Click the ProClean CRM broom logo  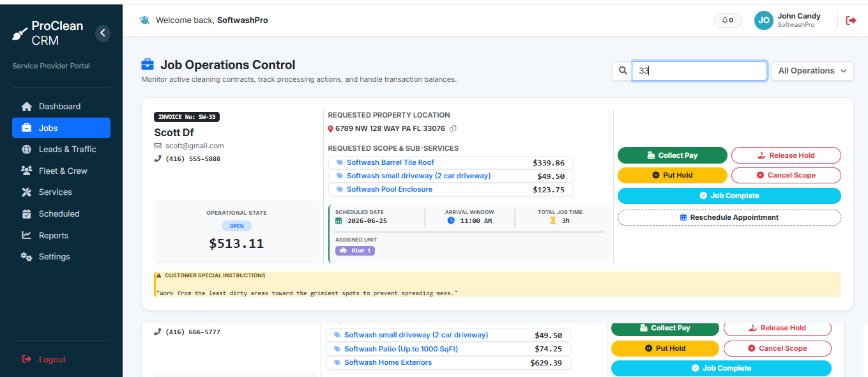point(20,34)
